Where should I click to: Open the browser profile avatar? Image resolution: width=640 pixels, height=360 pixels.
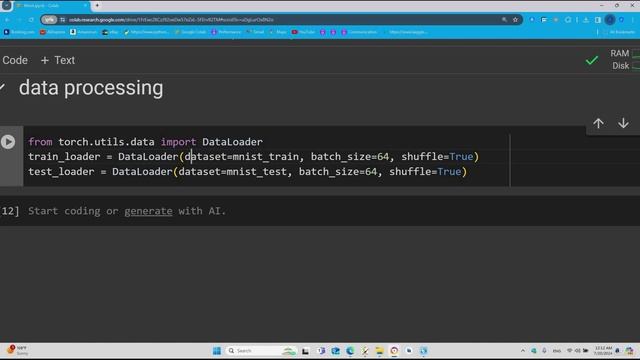click(610, 20)
